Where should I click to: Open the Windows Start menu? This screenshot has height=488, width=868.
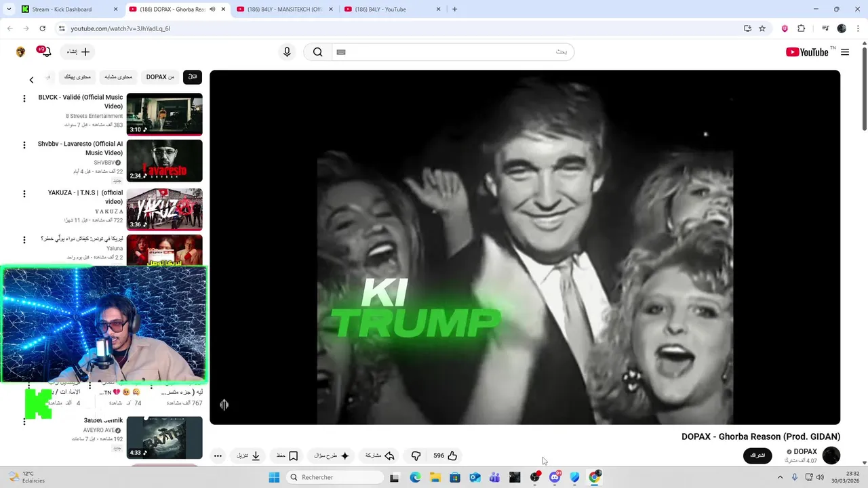[x=274, y=477]
